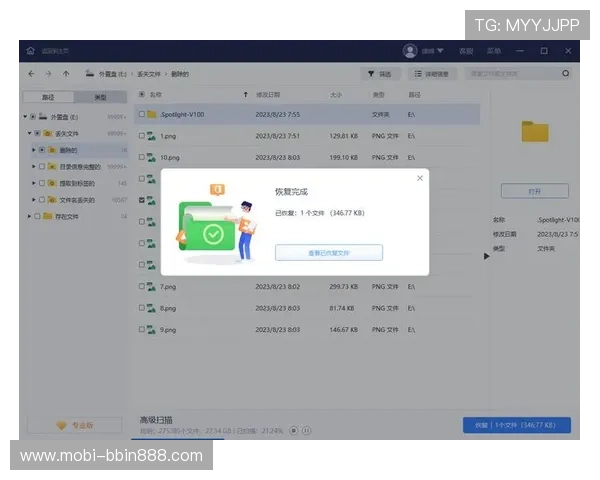Click the 专业版 upgrade button
The width and height of the screenshot is (600, 480).
(x=75, y=425)
